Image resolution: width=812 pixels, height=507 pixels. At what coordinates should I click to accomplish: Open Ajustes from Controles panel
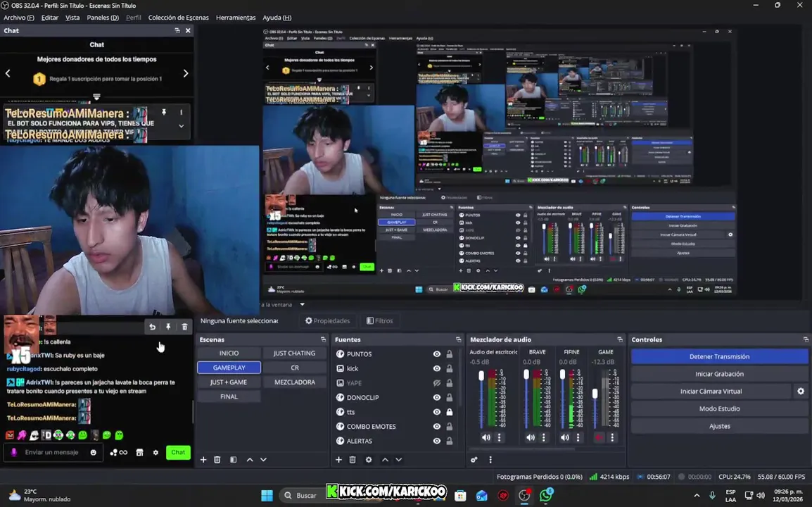[x=719, y=426]
